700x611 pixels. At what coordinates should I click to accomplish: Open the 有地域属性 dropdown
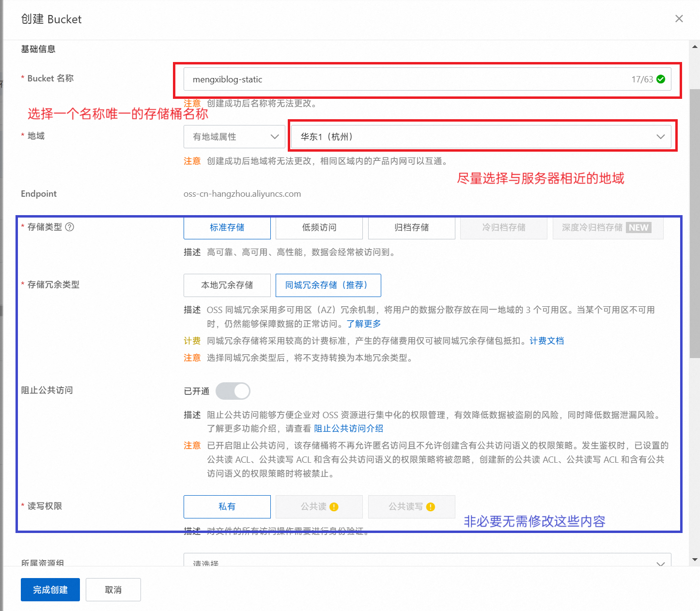(234, 137)
